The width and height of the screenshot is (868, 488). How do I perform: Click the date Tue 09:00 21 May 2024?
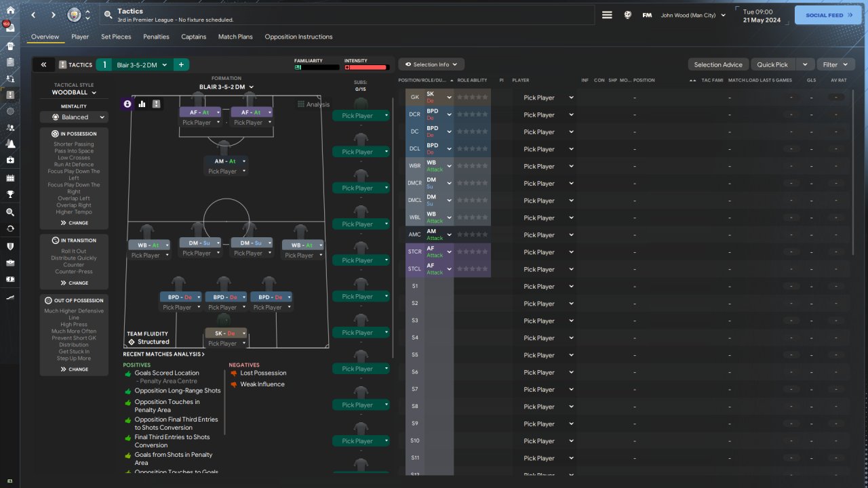pos(762,16)
